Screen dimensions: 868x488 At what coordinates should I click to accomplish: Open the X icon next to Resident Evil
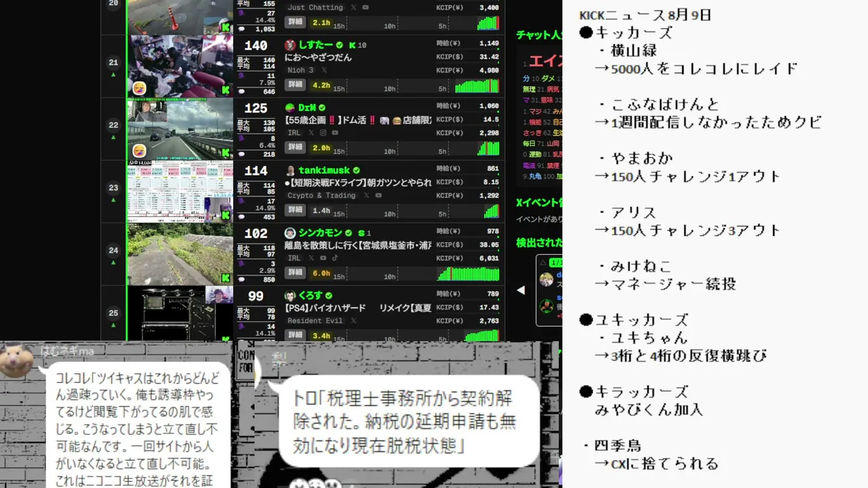[x=354, y=321]
